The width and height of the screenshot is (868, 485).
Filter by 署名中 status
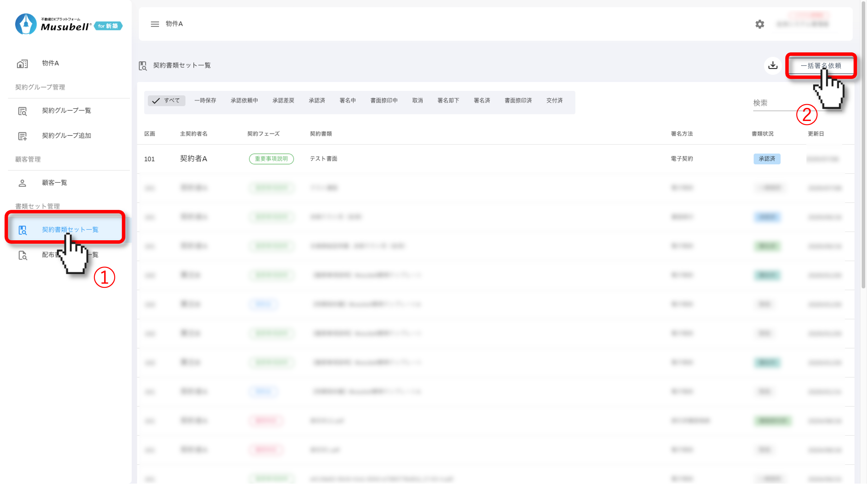point(347,101)
